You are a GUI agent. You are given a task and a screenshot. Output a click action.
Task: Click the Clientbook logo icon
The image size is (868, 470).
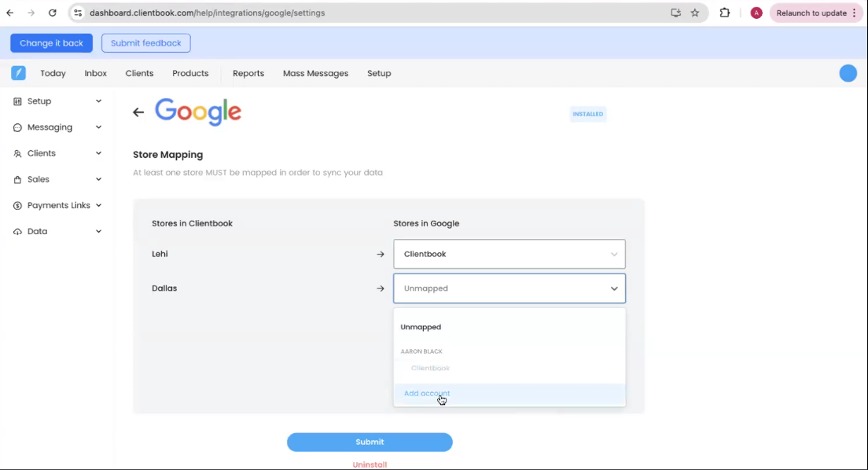click(18, 73)
